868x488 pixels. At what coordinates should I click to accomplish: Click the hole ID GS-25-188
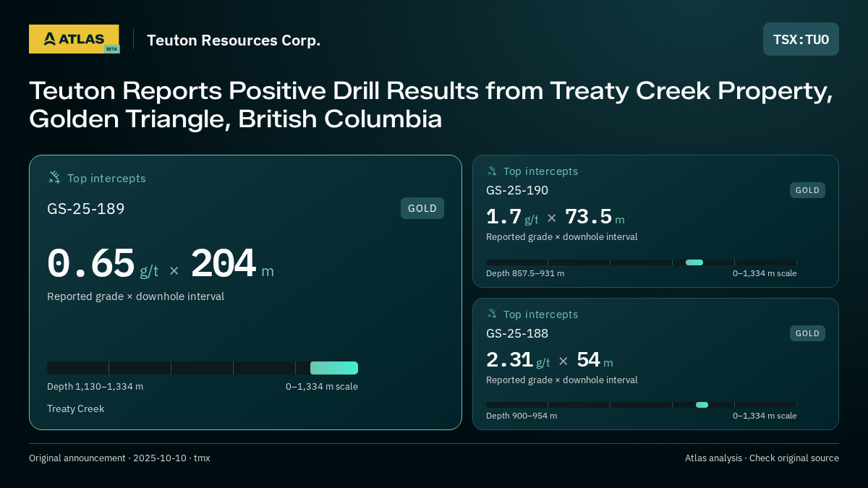(x=517, y=333)
